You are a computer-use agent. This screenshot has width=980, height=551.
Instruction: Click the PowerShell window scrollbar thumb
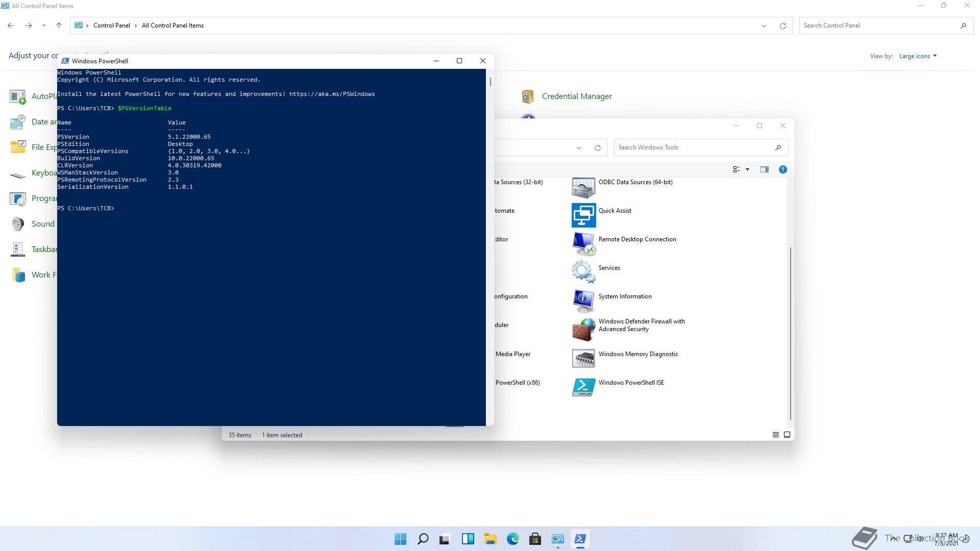pos(491,82)
